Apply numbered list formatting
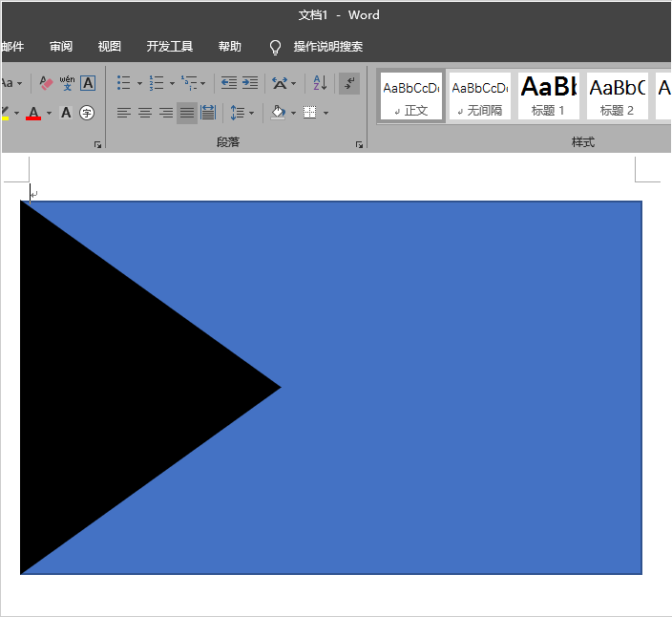Viewport: 672px width, 617px height. (x=157, y=83)
